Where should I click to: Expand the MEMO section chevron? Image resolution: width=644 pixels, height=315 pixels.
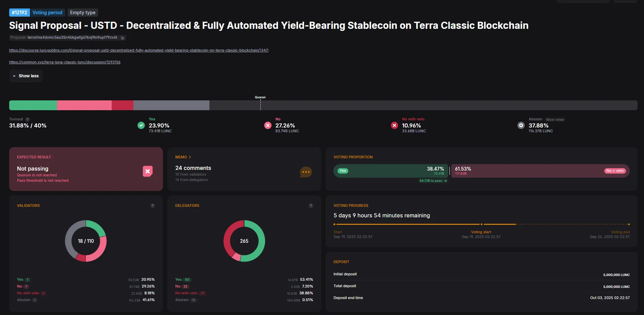pyautogui.click(x=190, y=157)
